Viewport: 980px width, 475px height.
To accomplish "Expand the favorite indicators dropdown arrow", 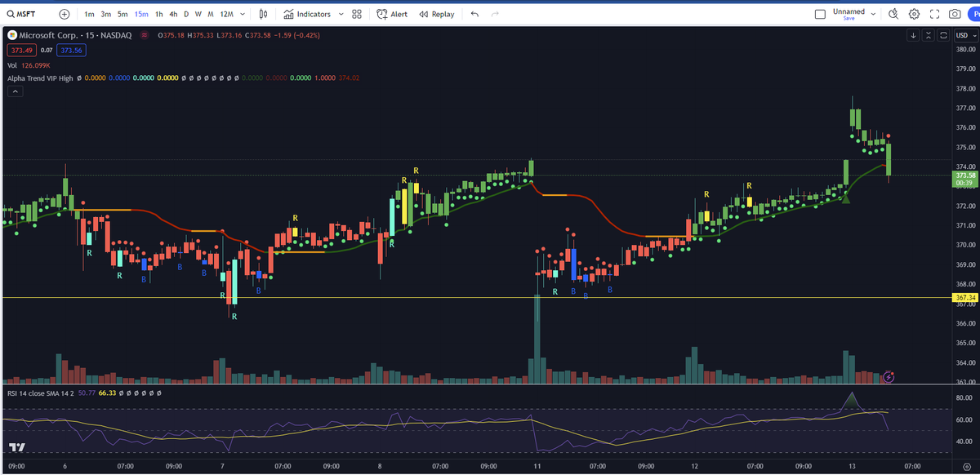I will (x=340, y=14).
